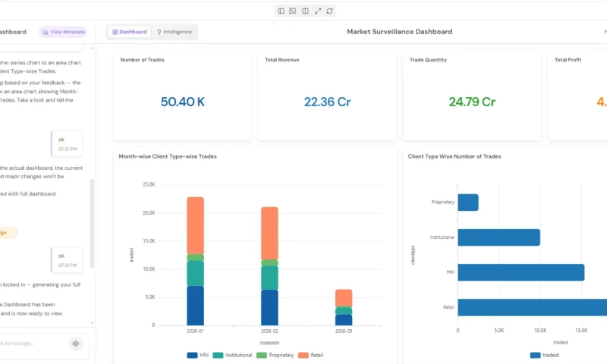Select the split view columns icon

click(x=306, y=11)
